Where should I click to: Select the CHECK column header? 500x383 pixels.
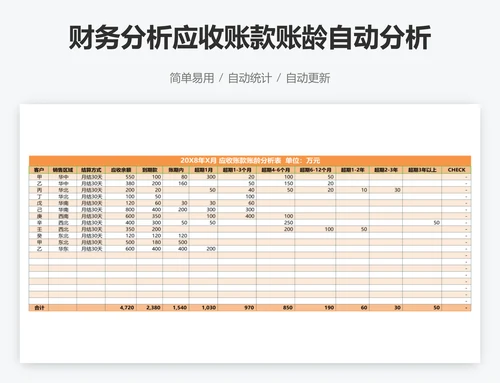click(456, 170)
